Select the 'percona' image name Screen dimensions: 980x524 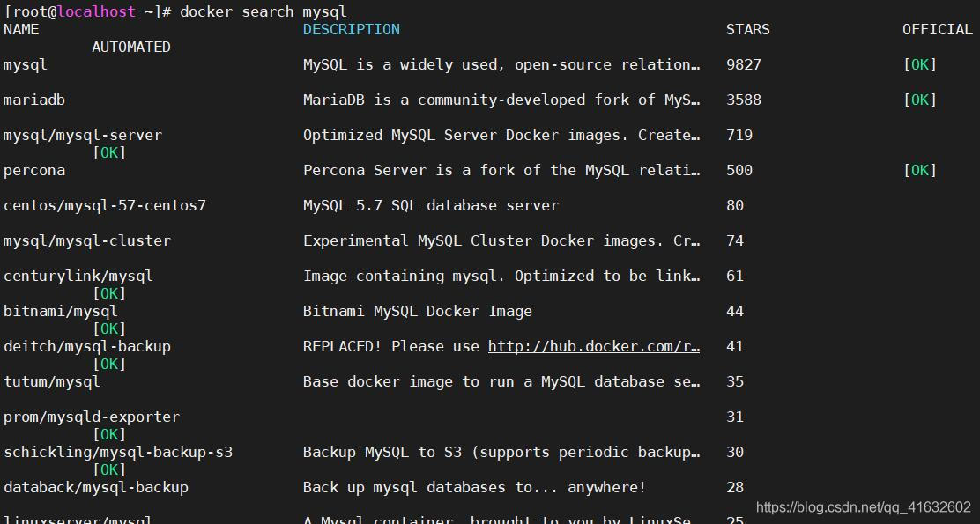[x=34, y=171]
